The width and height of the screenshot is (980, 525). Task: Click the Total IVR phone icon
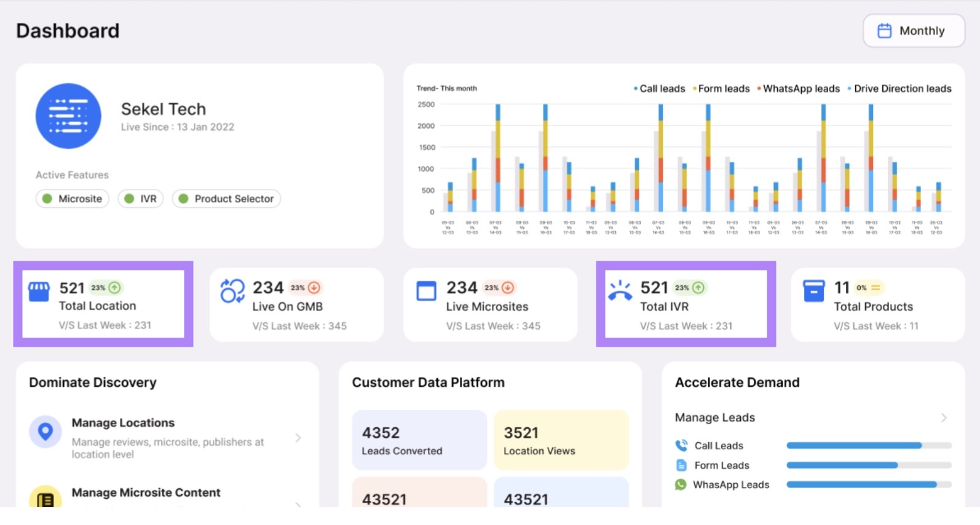[620, 291]
